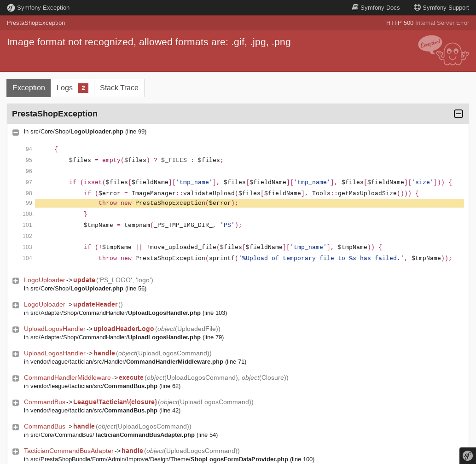
Task: Click file path ShopLogosFormDataProvider.php (line 100)
Action: point(169,459)
